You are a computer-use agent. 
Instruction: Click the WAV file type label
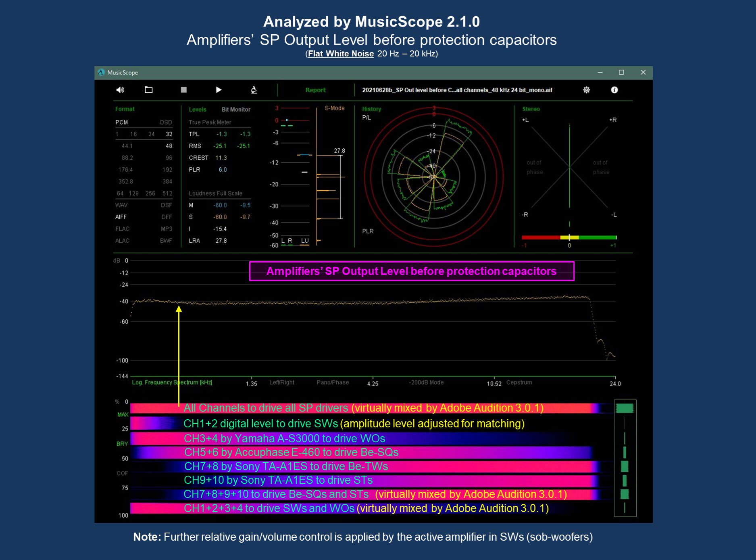coord(121,205)
